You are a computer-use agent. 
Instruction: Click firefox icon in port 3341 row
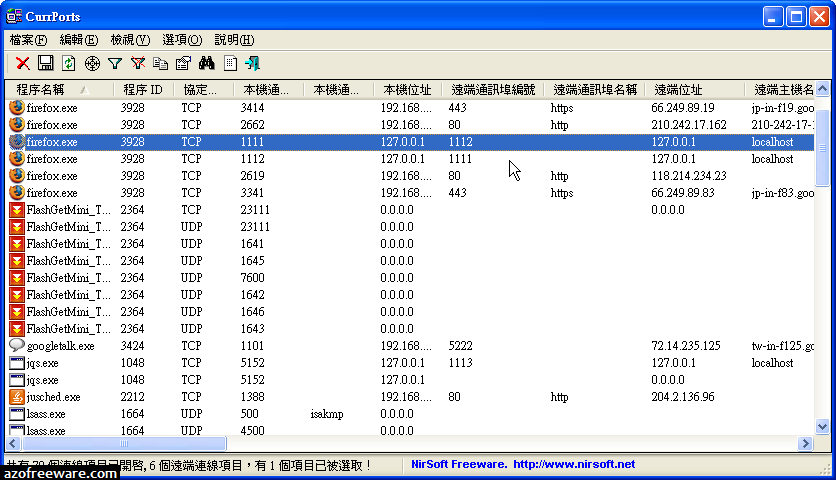tap(17, 193)
